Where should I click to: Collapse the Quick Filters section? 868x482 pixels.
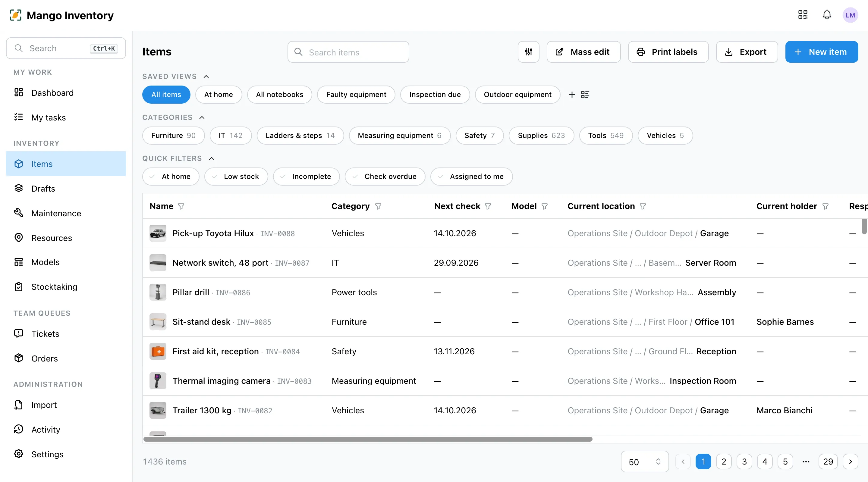pyautogui.click(x=212, y=159)
